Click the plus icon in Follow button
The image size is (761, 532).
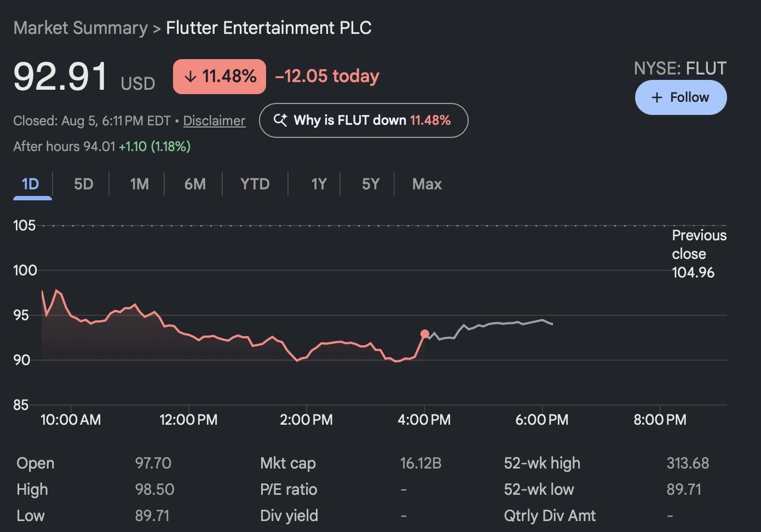[656, 97]
